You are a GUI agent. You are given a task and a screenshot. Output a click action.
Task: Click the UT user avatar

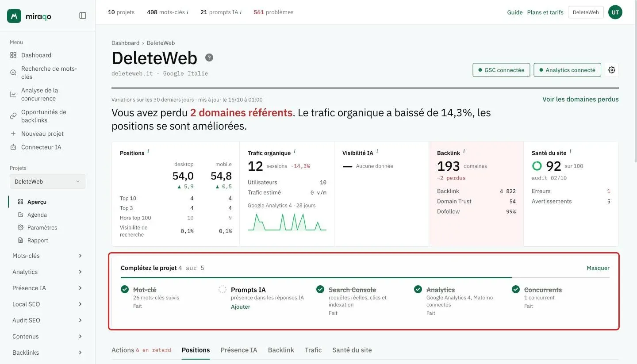point(615,12)
